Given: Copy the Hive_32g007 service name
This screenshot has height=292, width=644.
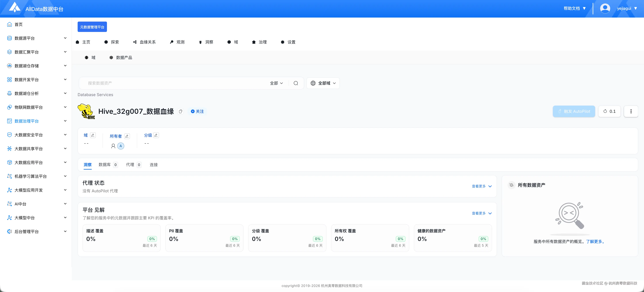Looking at the screenshot, I should tap(181, 111).
